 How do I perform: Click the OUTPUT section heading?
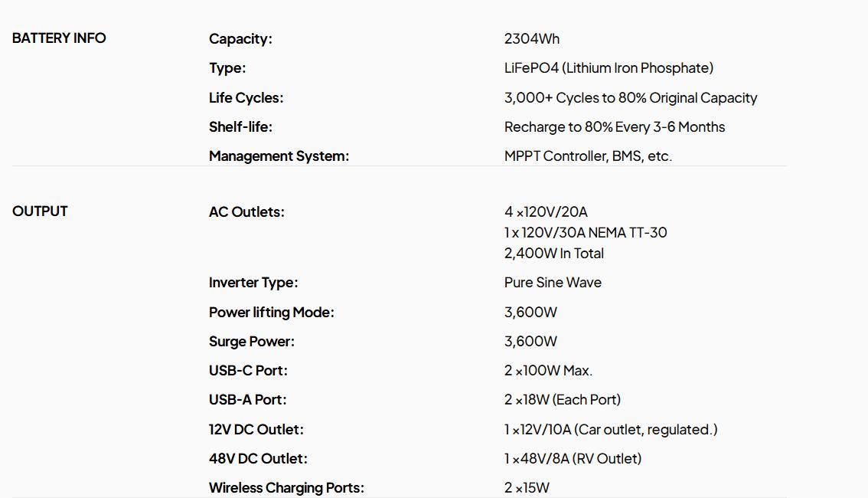[x=40, y=211]
